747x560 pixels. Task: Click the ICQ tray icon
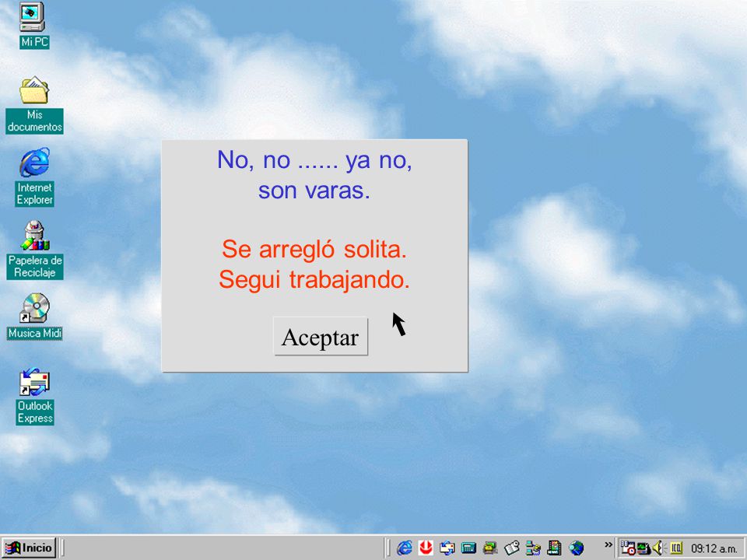pyautogui.click(x=676, y=548)
